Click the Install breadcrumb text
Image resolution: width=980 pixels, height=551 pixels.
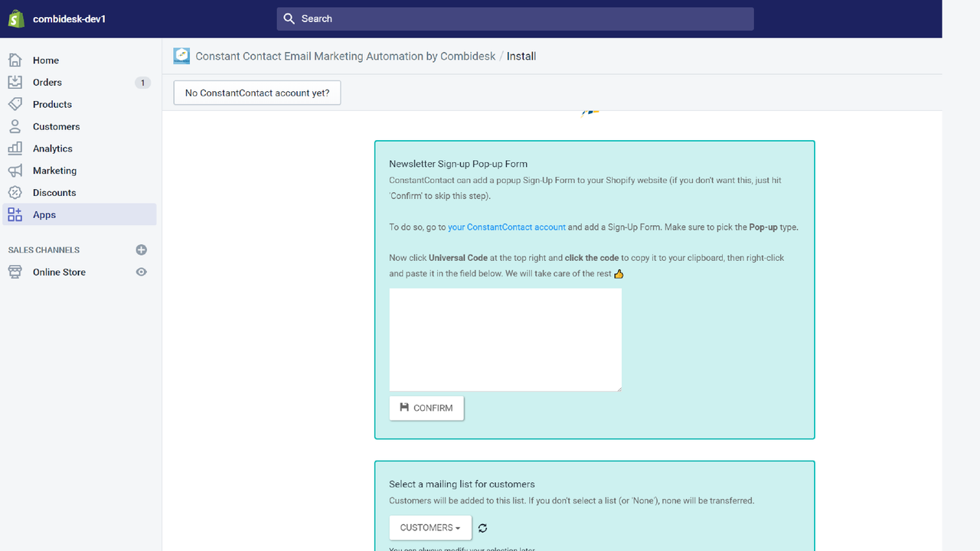click(521, 56)
